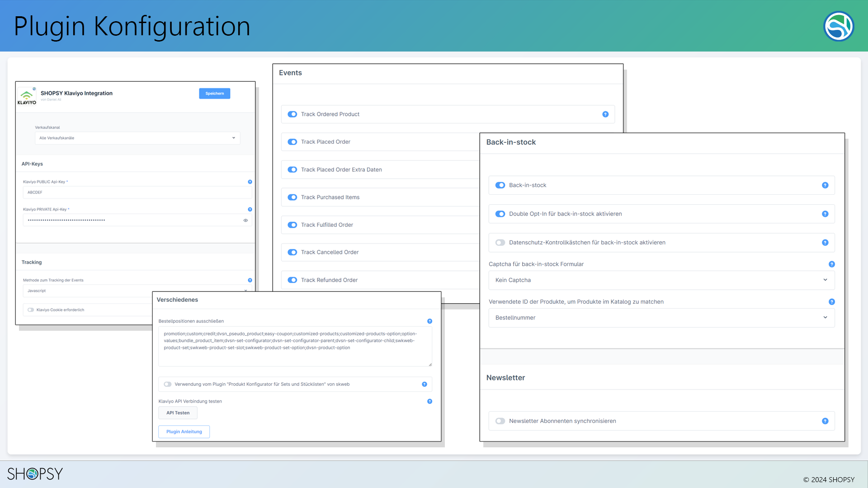Toggle Double Opt-In für back-in-stock switch
This screenshot has height=488, width=868.
pos(500,214)
